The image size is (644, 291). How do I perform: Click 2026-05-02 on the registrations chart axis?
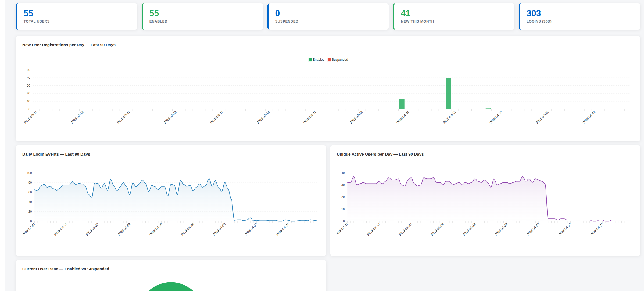pos(589,117)
